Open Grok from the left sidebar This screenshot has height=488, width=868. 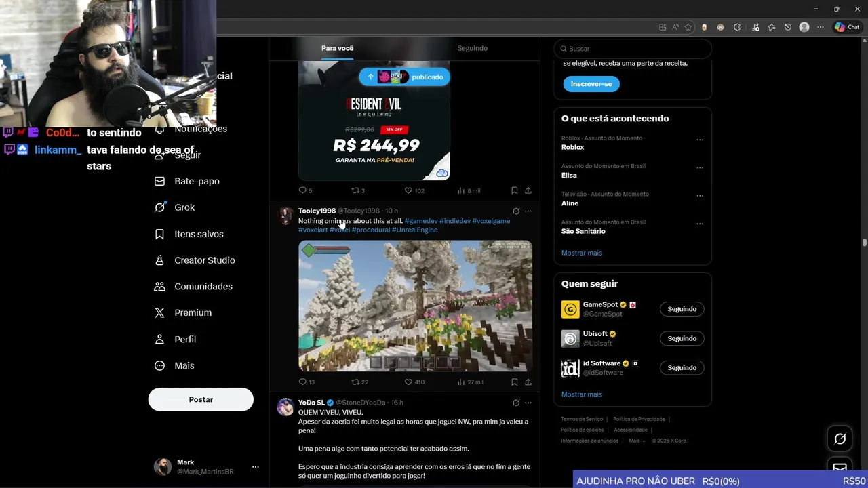click(175, 207)
